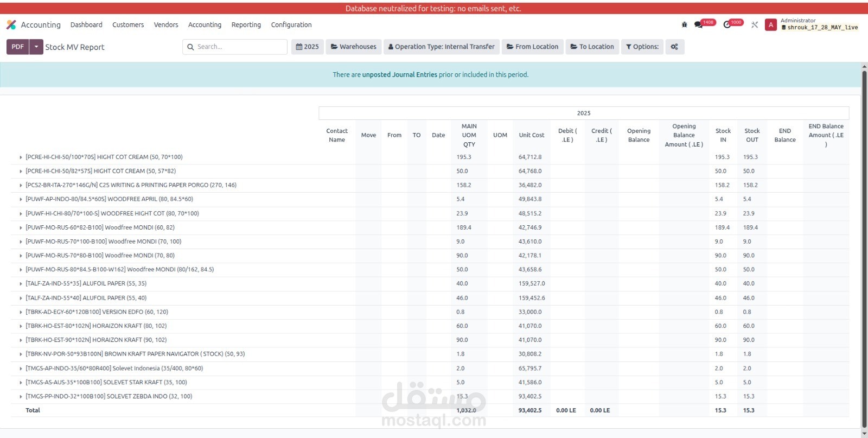Open the dropdown arrow next to PDF

(36, 47)
